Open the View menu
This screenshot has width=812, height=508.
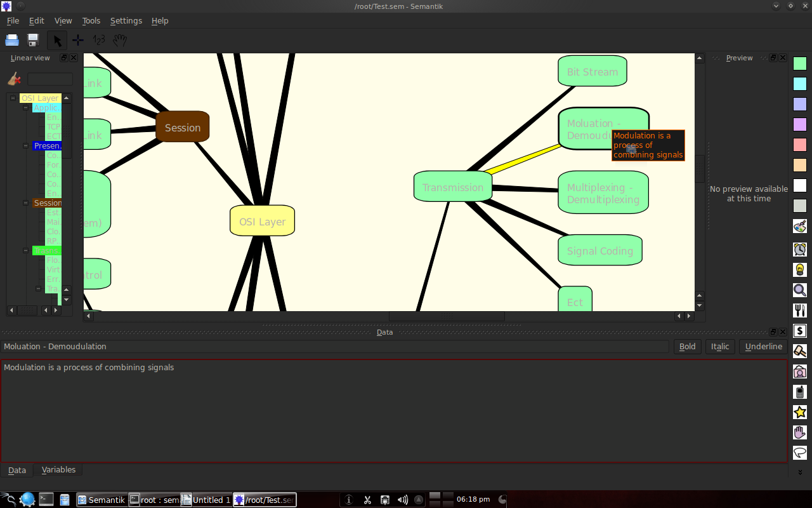point(63,20)
